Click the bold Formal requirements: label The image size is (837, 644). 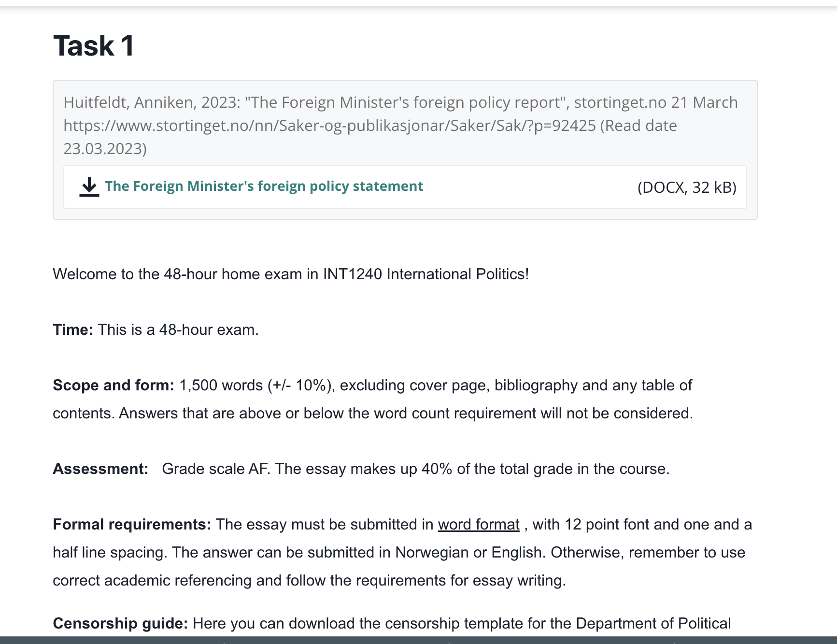(132, 524)
